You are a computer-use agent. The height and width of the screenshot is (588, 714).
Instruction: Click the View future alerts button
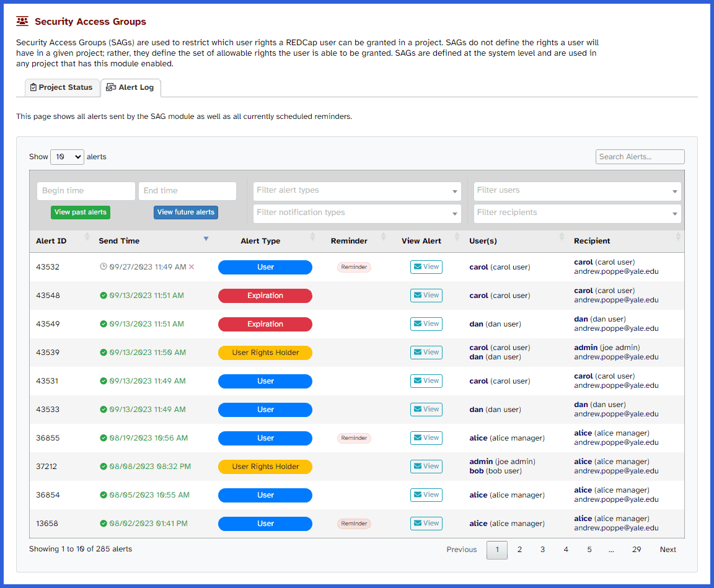click(186, 212)
